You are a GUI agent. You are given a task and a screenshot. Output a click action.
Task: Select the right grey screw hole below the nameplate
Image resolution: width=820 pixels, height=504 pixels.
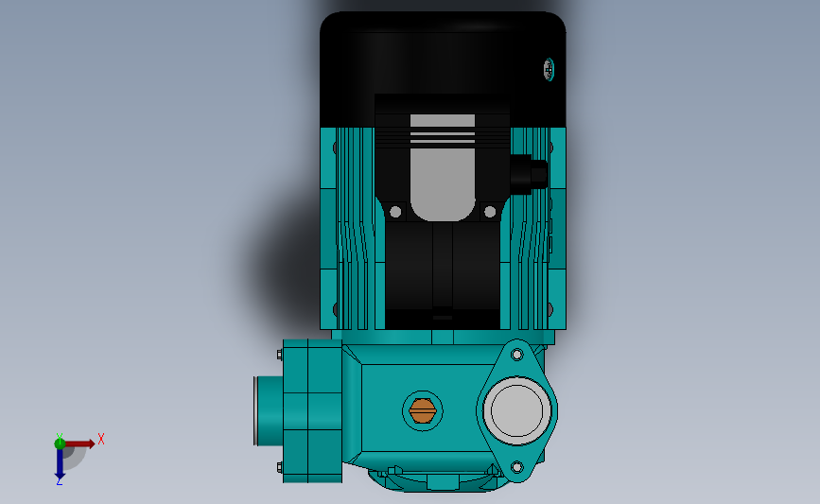coord(490,212)
